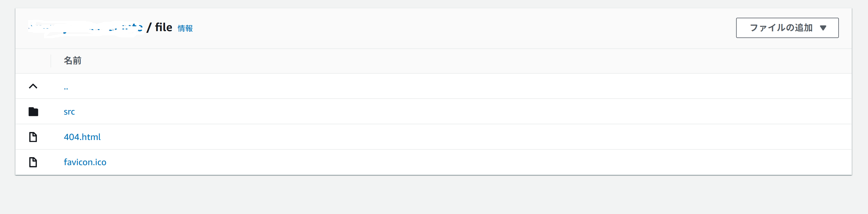Screen dimensions: 868x214
Task: Click the 情報 info link
Action: pyautogui.click(x=185, y=28)
